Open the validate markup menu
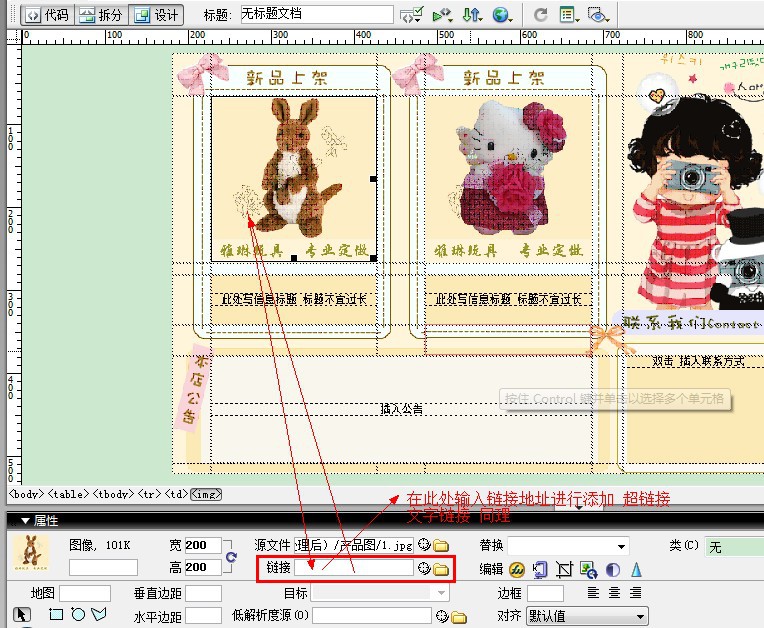Screen dimensions: 764x628 [x=442, y=15]
